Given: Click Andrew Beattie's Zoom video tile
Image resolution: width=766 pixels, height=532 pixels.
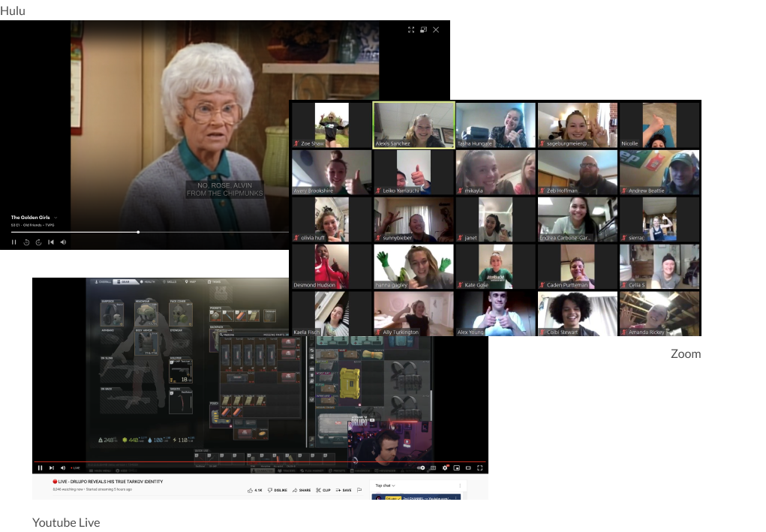Looking at the screenshot, I should pos(659,173).
